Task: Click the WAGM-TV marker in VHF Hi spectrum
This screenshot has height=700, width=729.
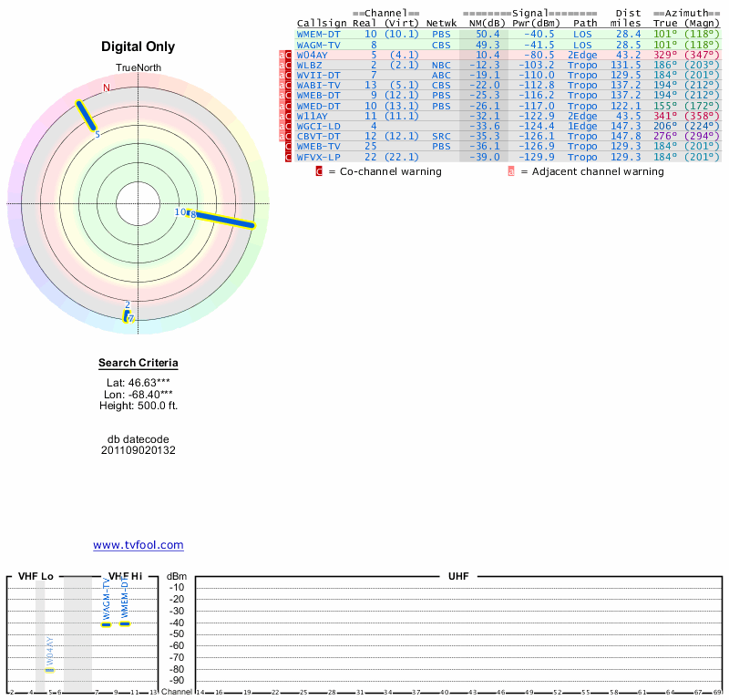Action: click(106, 624)
